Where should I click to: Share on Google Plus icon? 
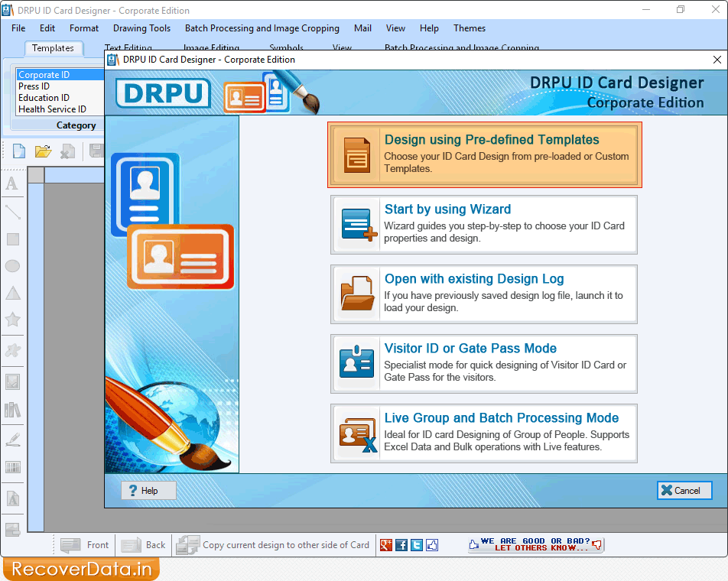(x=386, y=545)
